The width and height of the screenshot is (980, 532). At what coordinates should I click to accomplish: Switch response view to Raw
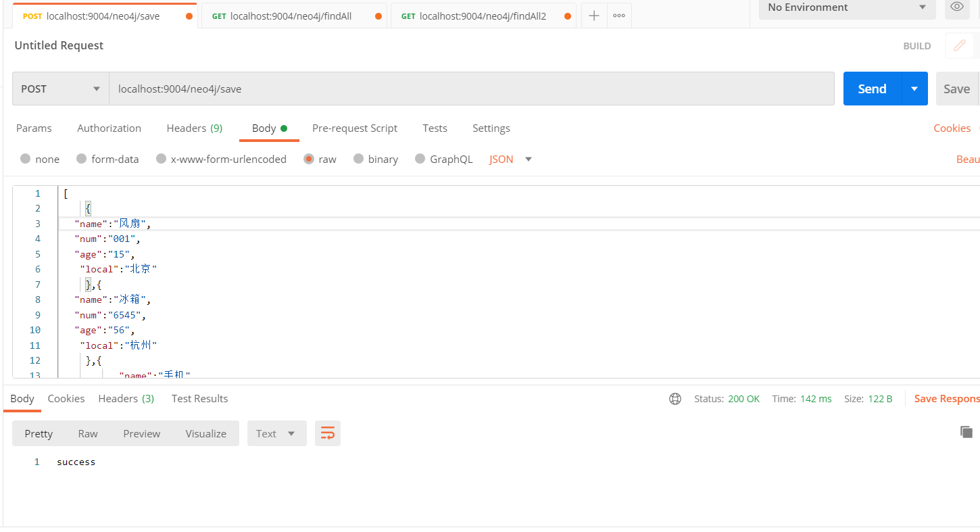point(88,433)
